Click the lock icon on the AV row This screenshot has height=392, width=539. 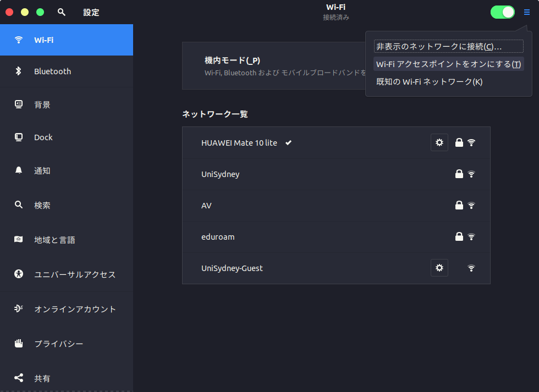[x=459, y=205]
